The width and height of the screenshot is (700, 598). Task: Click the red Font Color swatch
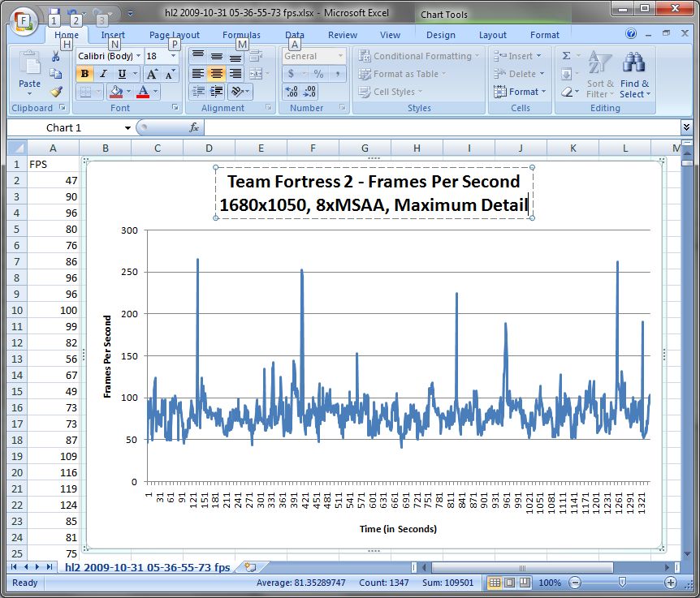click(x=143, y=92)
